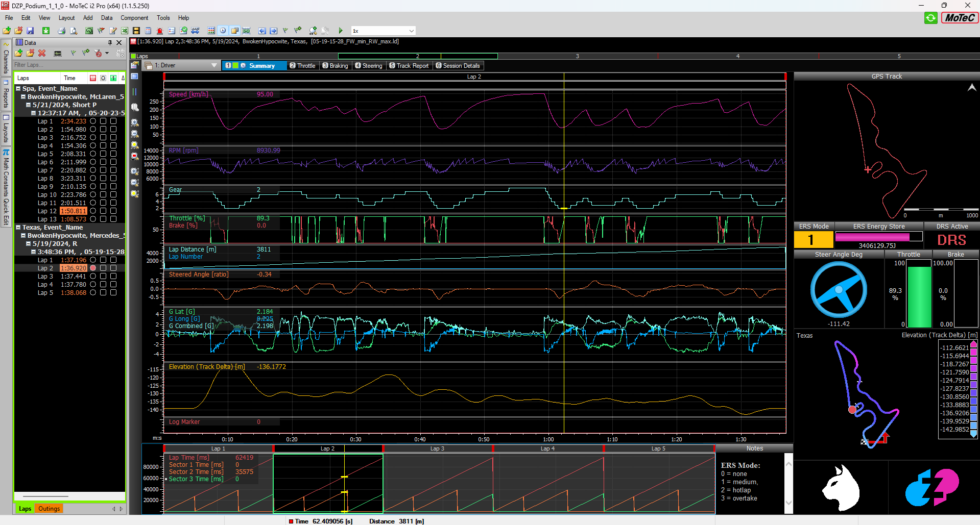Click the vertical zoom out icon
This screenshot has width=980, height=525.
135,182
